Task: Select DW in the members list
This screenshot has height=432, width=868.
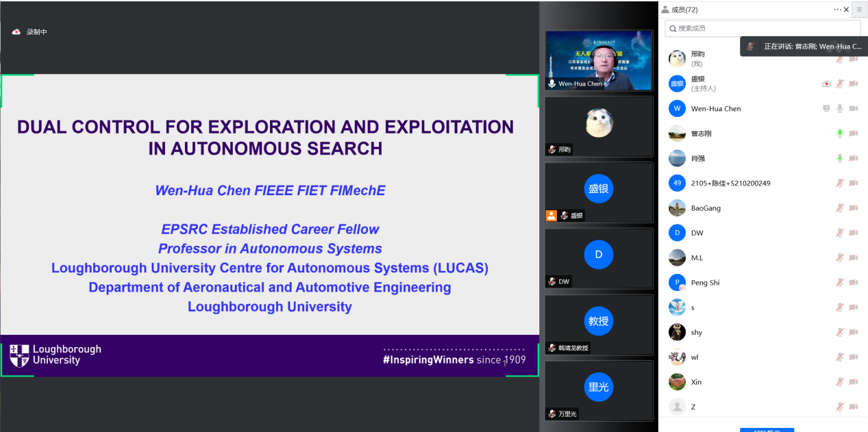Action: (697, 233)
